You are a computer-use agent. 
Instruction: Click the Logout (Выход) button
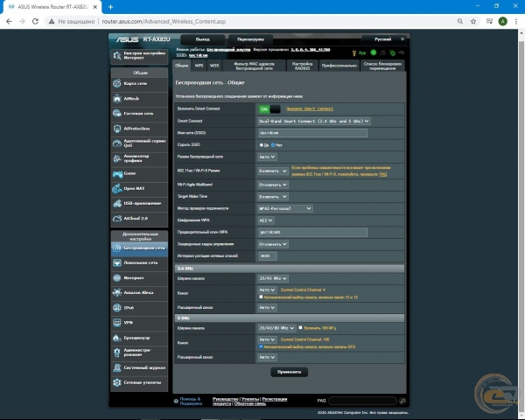(x=203, y=39)
